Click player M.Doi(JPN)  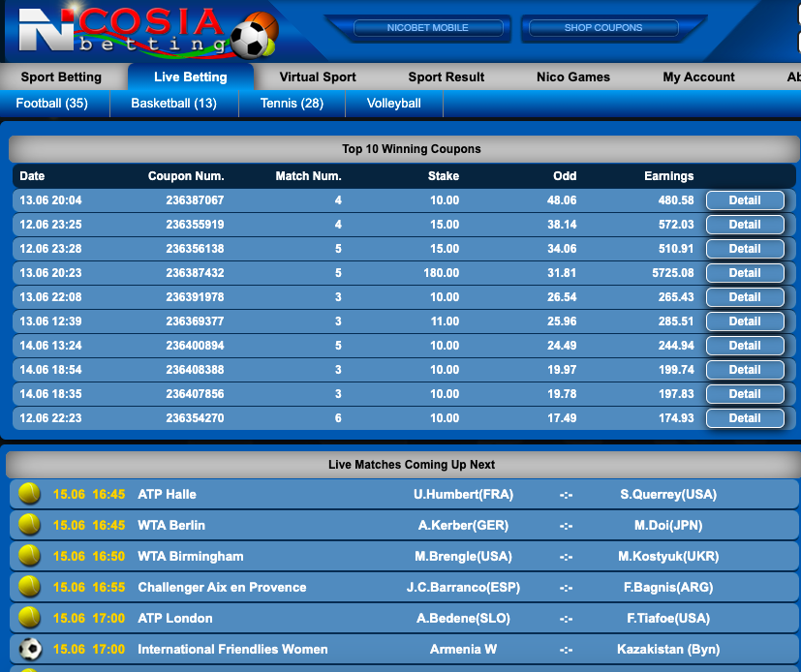[668, 525]
